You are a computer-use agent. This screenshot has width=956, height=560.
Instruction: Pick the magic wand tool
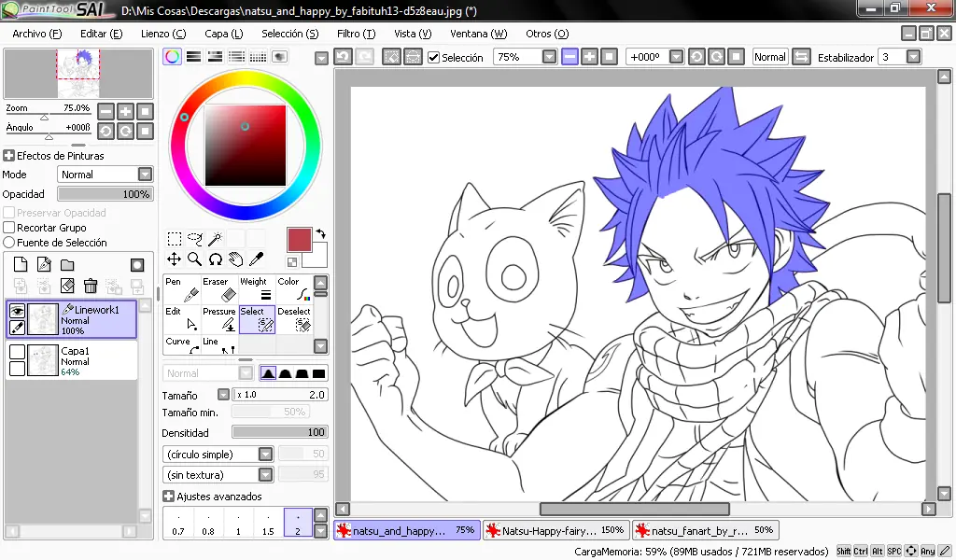click(x=216, y=238)
